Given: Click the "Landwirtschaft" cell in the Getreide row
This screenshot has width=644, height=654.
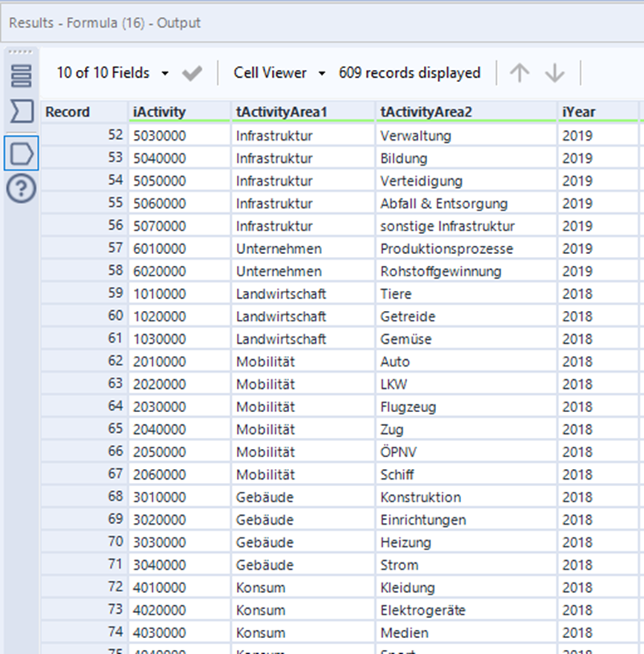Looking at the screenshot, I should pos(281,317).
